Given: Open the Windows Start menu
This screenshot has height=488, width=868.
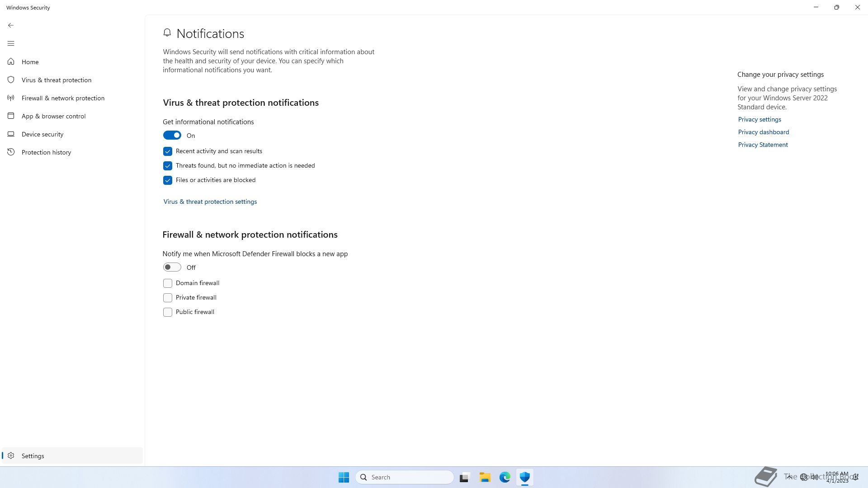Looking at the screenshot, I should [344, 477].
